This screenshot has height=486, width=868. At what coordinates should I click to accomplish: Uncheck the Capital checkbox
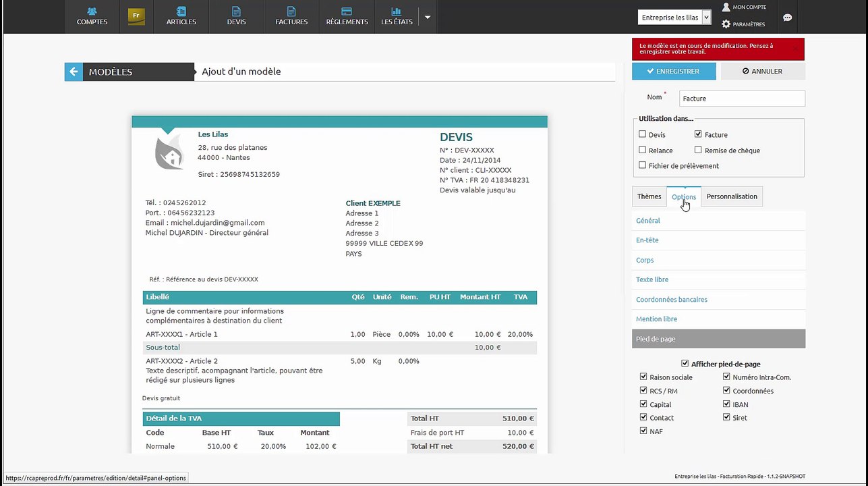pyautogui.click(x=643, y=404)
